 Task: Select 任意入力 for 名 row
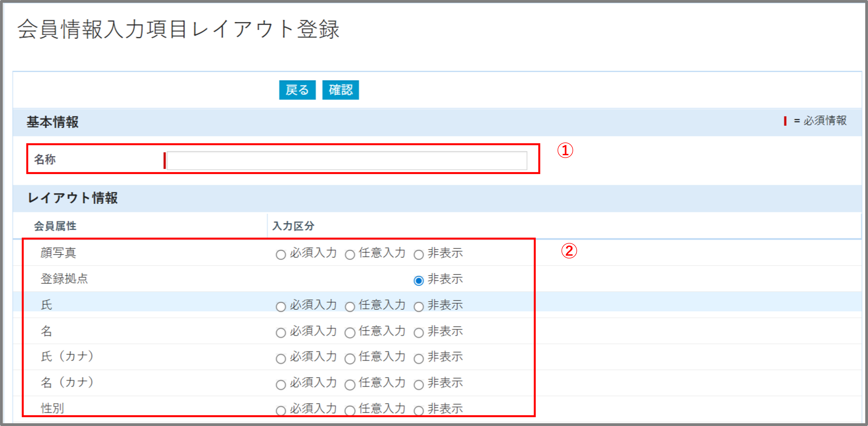tap(350, 333)
